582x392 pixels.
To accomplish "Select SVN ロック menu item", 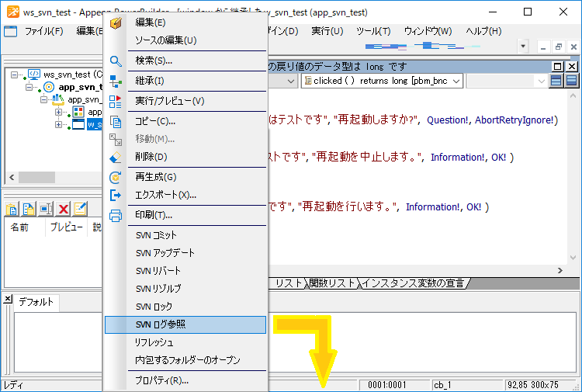I will coord(185,307).
